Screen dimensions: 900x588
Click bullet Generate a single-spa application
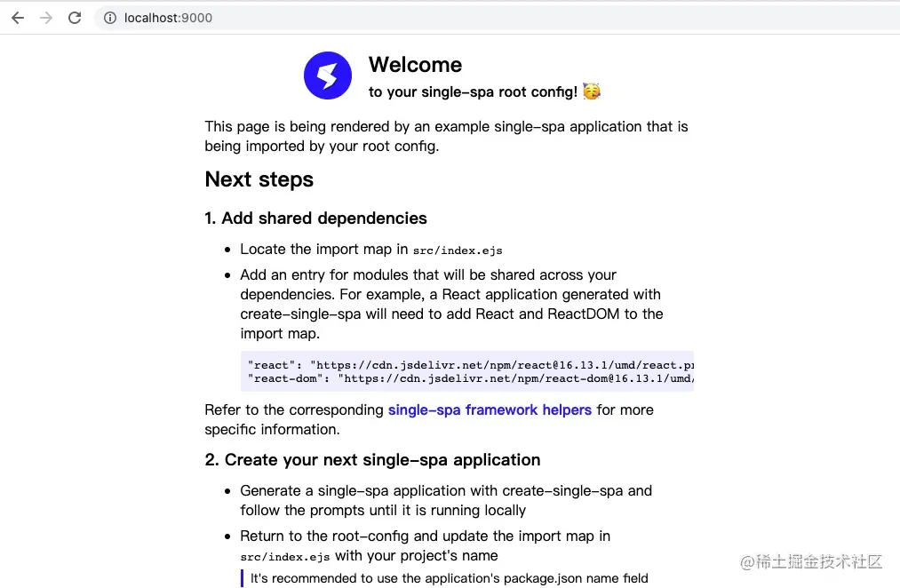click(446, 500)
